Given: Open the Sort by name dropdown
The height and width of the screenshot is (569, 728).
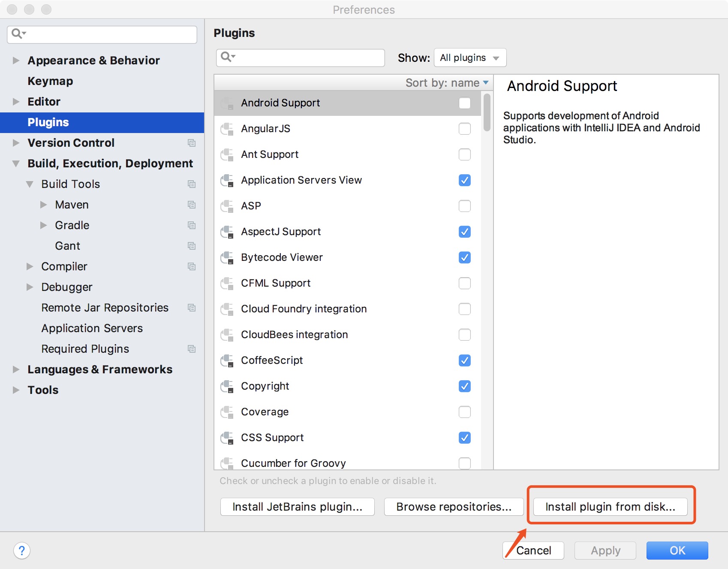Looking at the screenshot, I should [x=447, y=82].
